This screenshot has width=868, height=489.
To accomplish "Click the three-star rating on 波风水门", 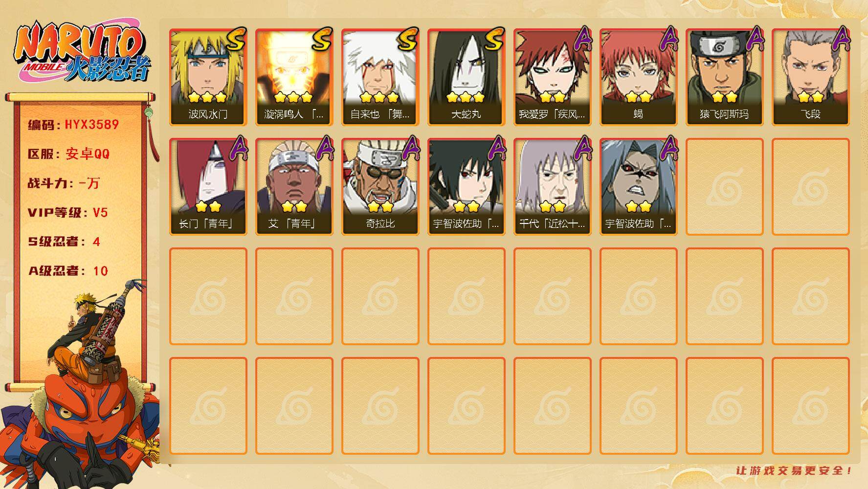I will [x=207, y=97].
